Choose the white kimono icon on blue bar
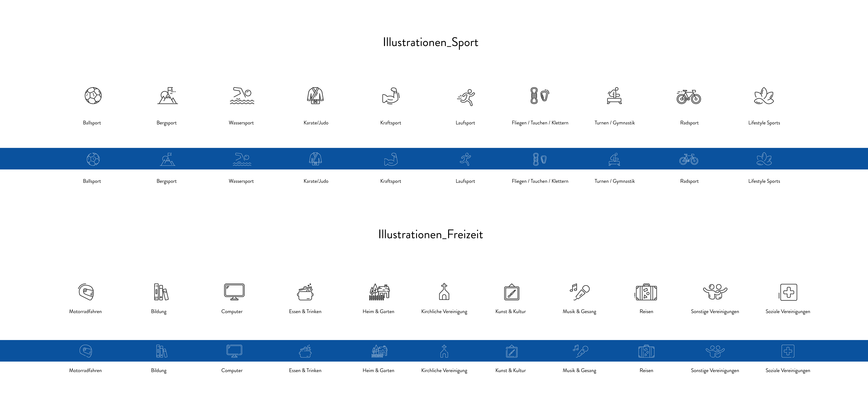Image resolution: width=868 pixels, height=417 pixels. (315, 159)
